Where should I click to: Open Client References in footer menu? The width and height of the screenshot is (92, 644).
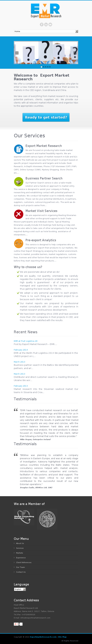point(24,562)
